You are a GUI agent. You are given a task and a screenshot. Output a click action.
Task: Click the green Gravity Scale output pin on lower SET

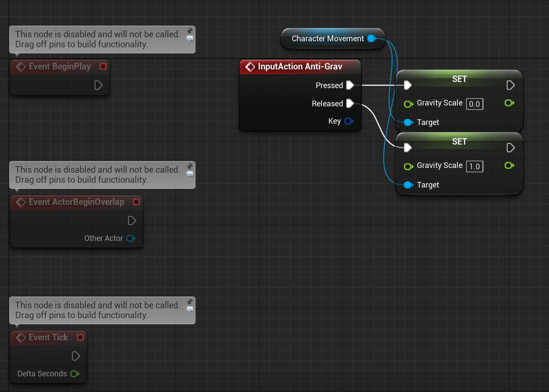[509, 165]
